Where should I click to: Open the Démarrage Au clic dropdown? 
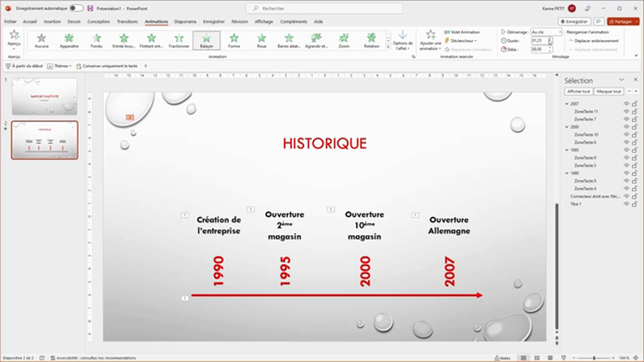point(546,32)
